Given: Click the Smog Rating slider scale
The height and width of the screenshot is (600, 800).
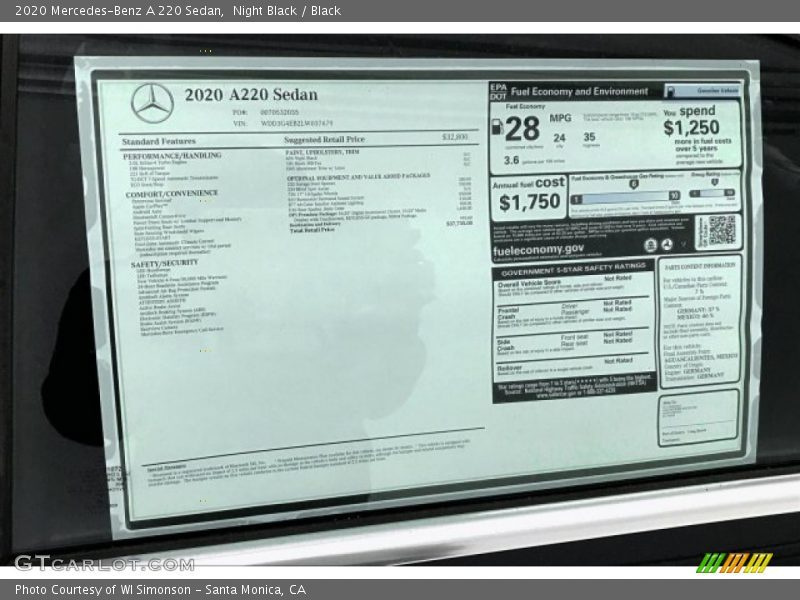Looking at the screenshot, I should (714, 194).
